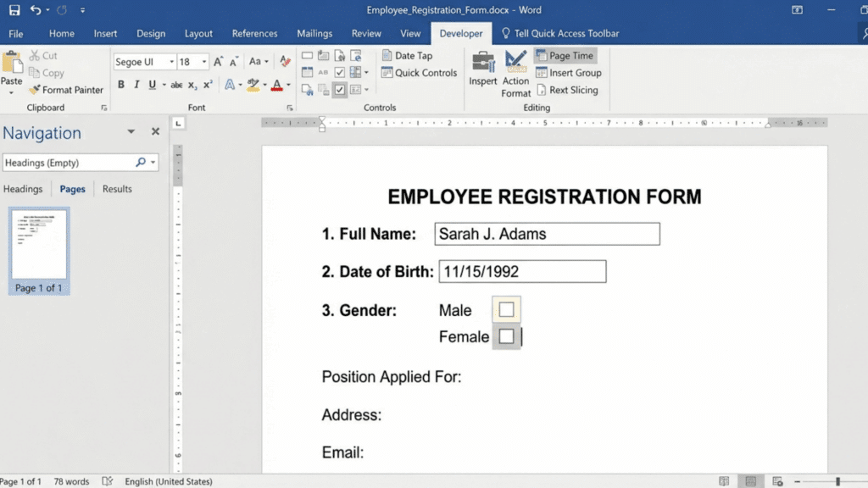Expand the Font Color dropdown arrow
The width and height of the screenshot is (868, 488).
click(287, 85)
